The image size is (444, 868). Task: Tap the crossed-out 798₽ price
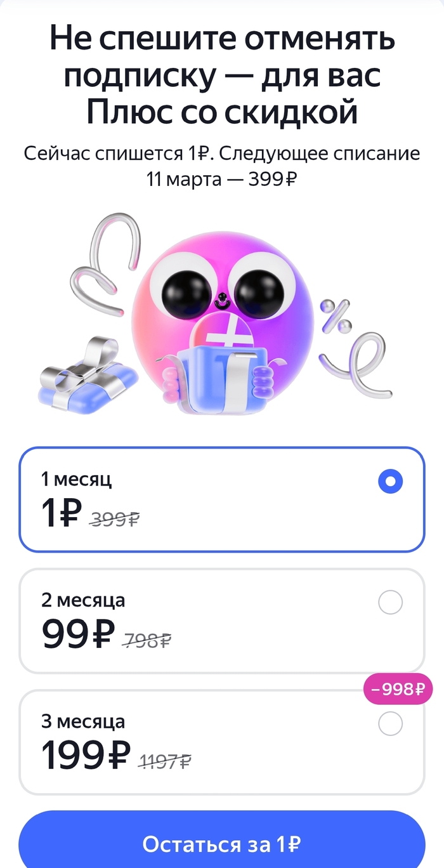[x=147, y=641]
